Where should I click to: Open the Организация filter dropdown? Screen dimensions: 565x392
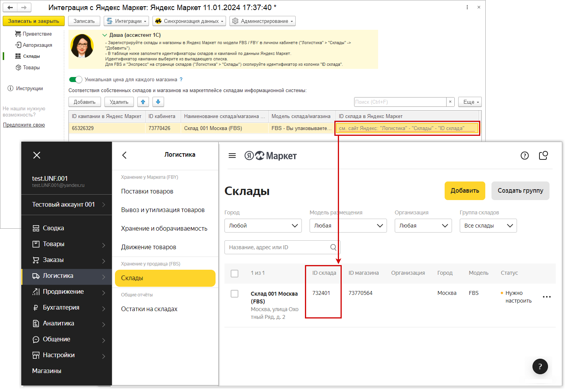coord(423,226)
